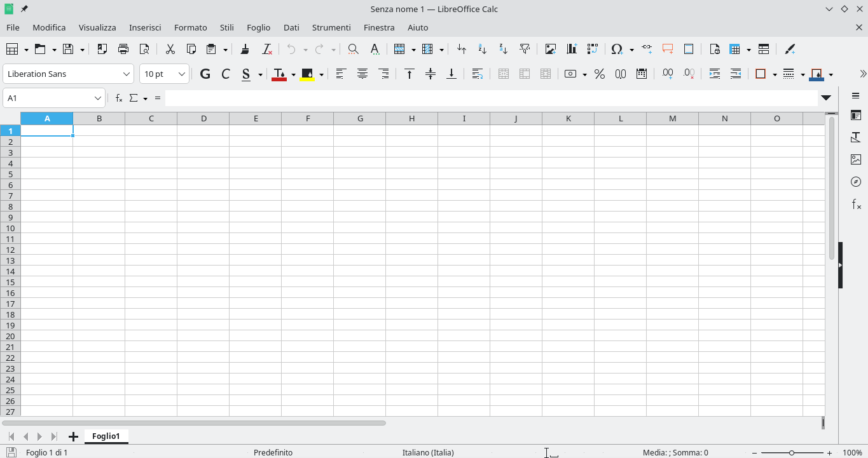Insert a chart into the sheet
The width and height of the screenshot is (868, 458).
point(571,49)
